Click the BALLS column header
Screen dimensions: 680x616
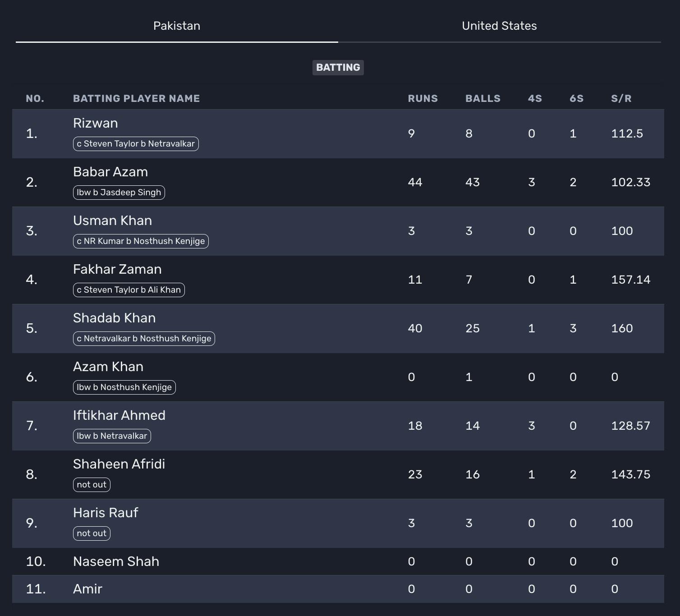(482, 98)
